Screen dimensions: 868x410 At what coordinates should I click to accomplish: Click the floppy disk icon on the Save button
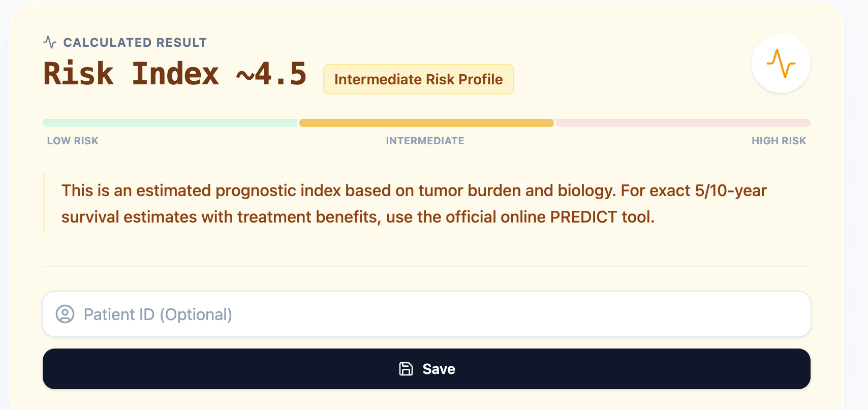point(406,369)
